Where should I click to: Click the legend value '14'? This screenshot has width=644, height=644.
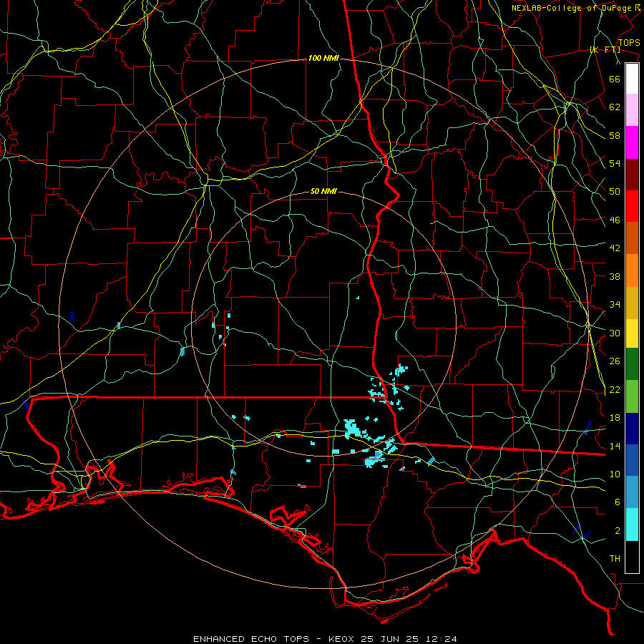pos(615,446)
